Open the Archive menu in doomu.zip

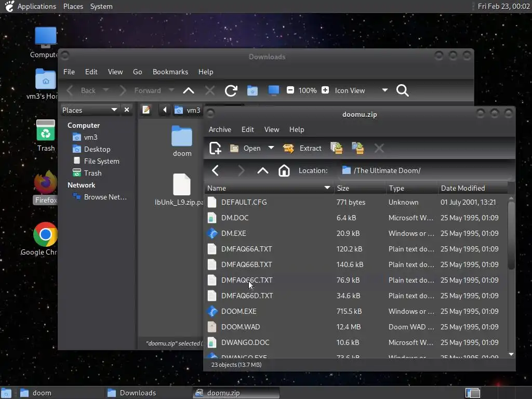220,129
